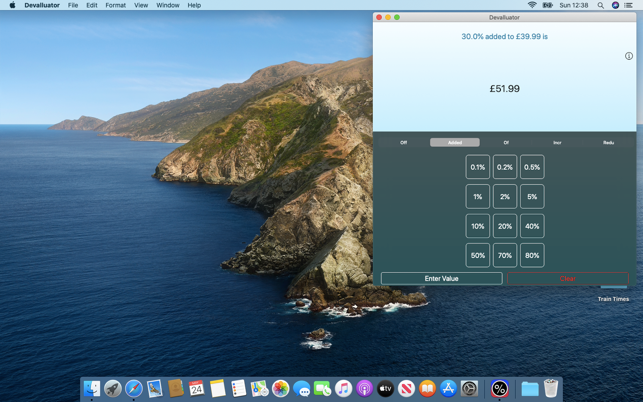Viewport: 643px width, 402px height.
Task: Click the £51.99 result value
Action: [504, 89]
